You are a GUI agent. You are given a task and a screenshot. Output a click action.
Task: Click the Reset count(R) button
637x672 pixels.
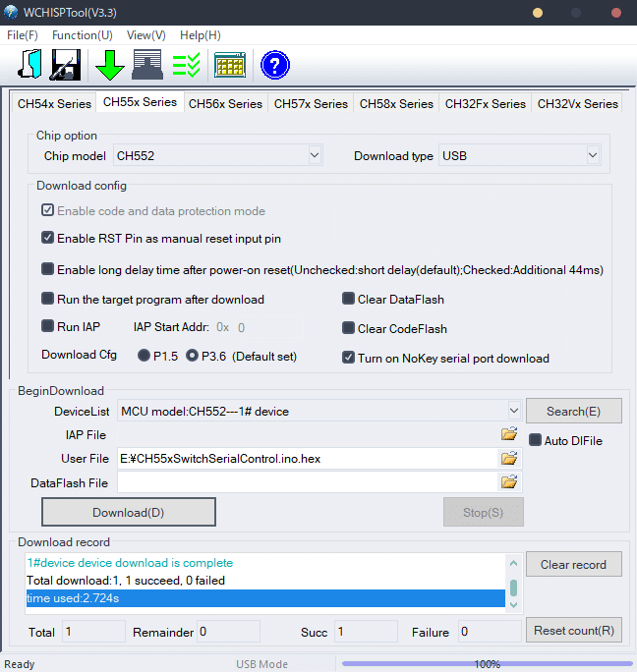[573, 631]
